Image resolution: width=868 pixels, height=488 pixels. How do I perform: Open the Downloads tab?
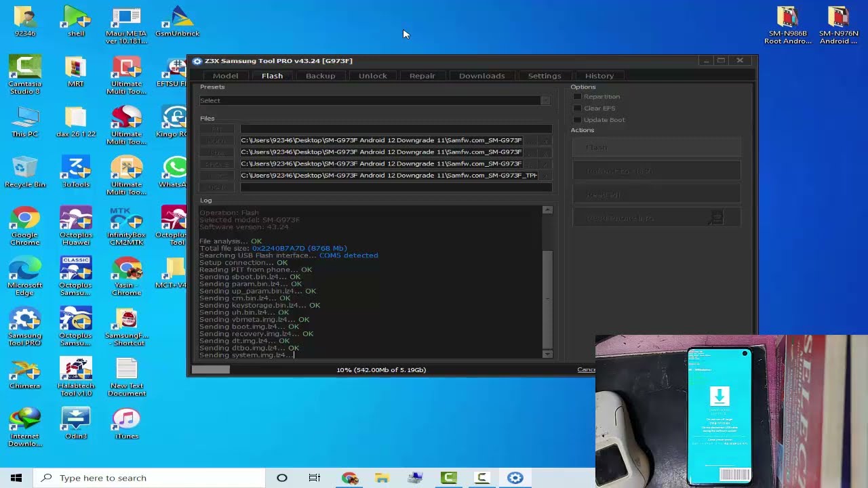pos(481,76)
